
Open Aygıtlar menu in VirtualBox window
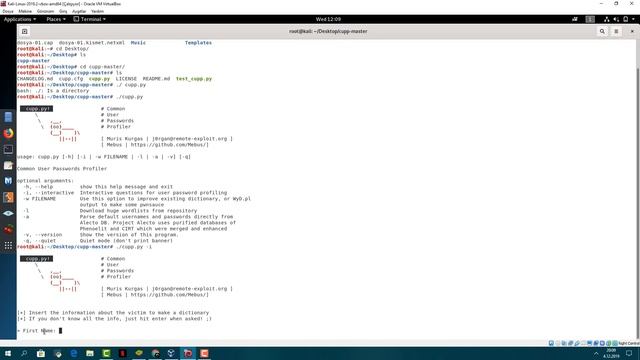[x=79, y=11]
